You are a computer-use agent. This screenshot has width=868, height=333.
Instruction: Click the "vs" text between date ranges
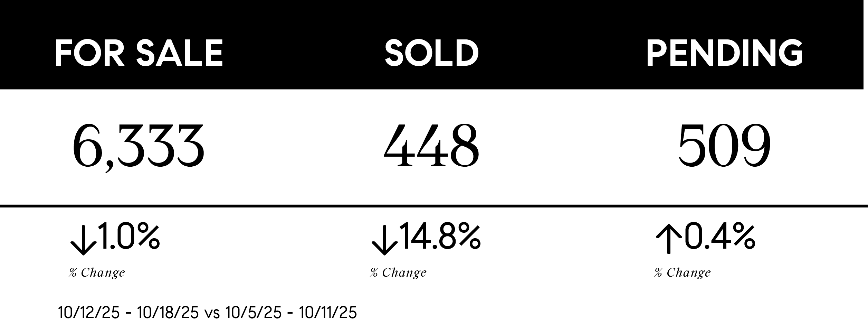point(212,314)
